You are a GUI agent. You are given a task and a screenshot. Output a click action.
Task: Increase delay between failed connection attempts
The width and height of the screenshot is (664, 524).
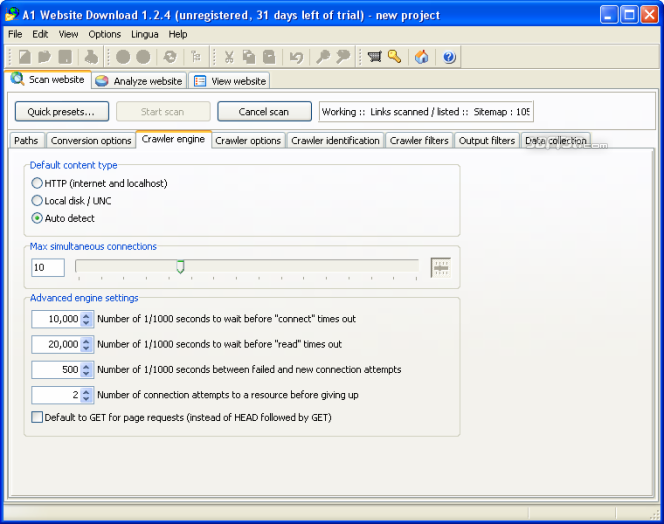click(x=86, y=366)
